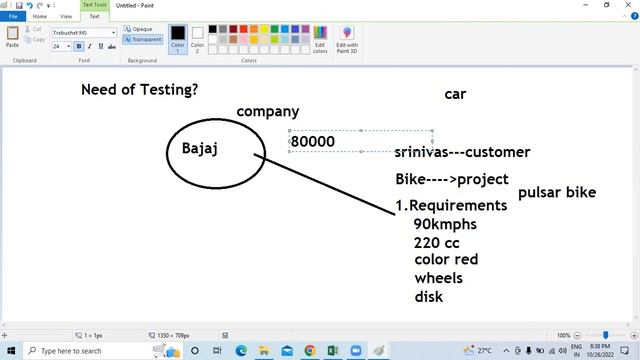Image resolution: width=640 pixels, height=360 pixels.
Task: Open the Windows Start menu
Action: [x=11, y=351]
